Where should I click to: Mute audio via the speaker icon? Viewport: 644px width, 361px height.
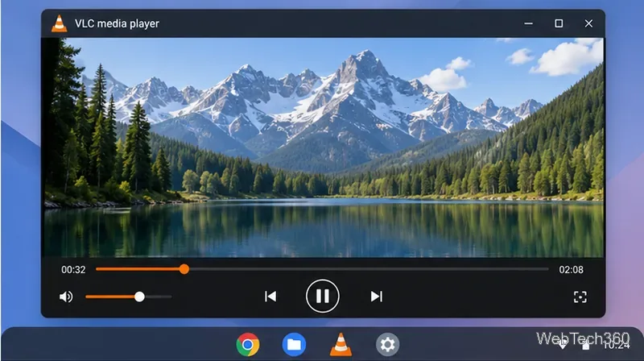coord(66,297)
